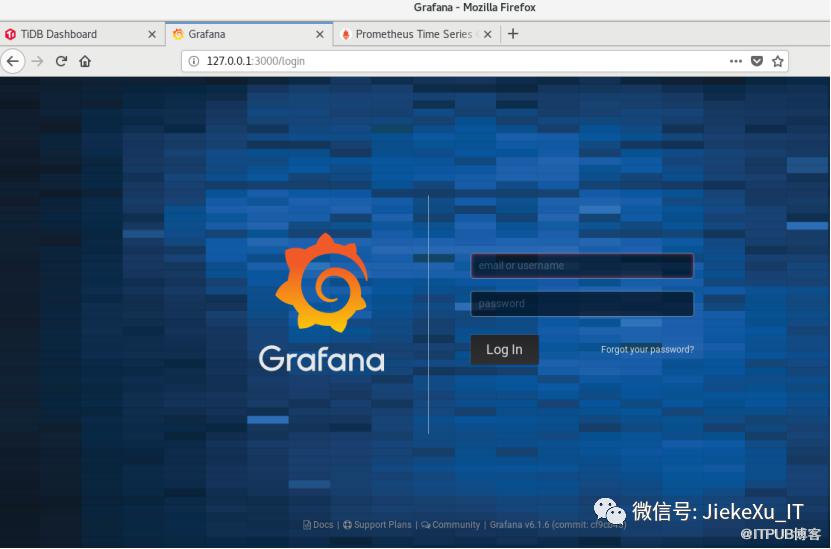Open the Docs footer link
831x549 pixels.
[319, 525]
